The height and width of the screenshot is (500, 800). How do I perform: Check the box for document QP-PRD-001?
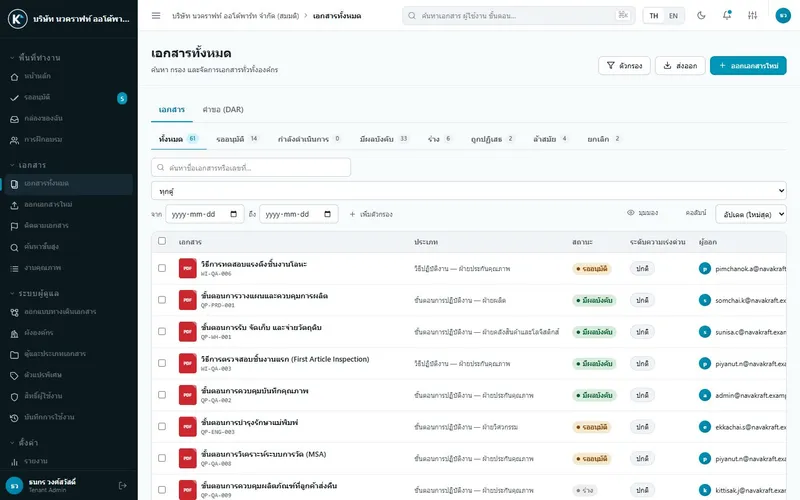coord(162,300)
